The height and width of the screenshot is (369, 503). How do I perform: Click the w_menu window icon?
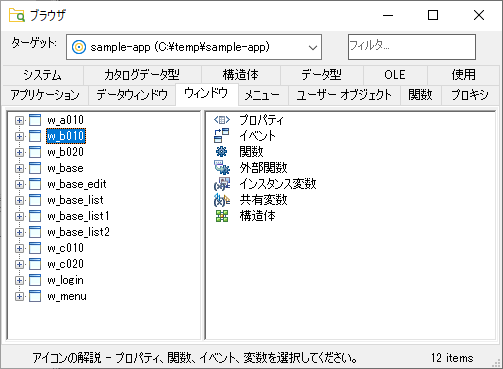(x=35, y=296)
